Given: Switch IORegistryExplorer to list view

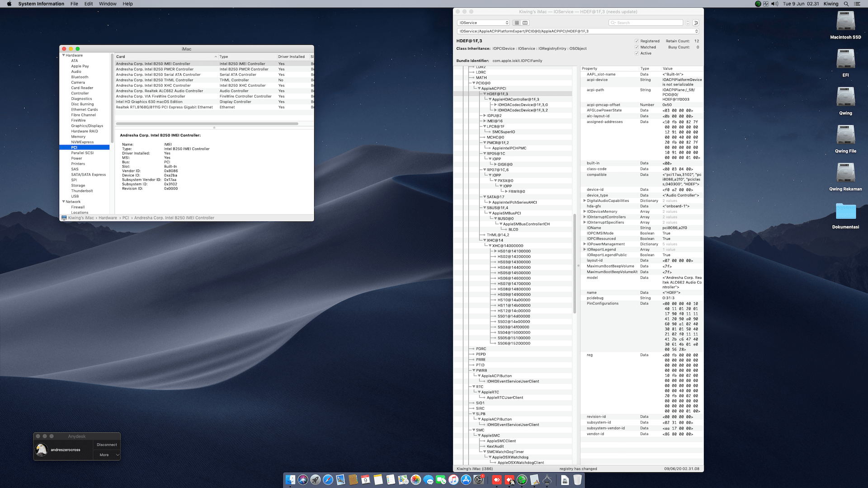Looking at the screenshot, I should (x=517, y=23).
